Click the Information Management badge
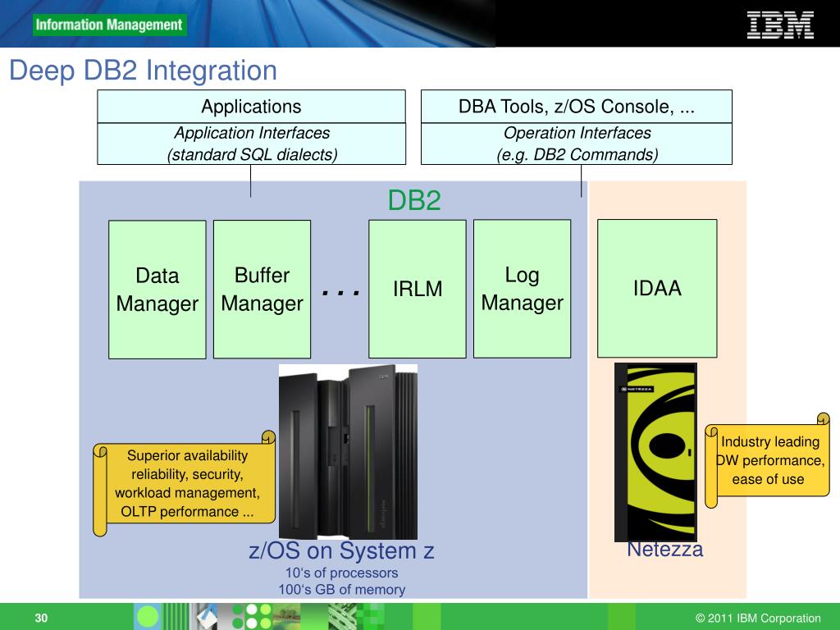This screenshot has height=630, width=840. tap(109, 25)
